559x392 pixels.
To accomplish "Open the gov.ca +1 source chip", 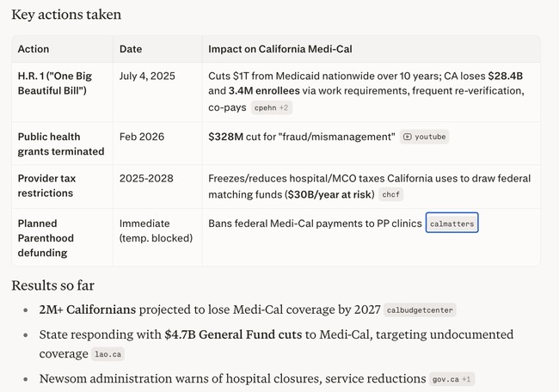I will (451, 379).
